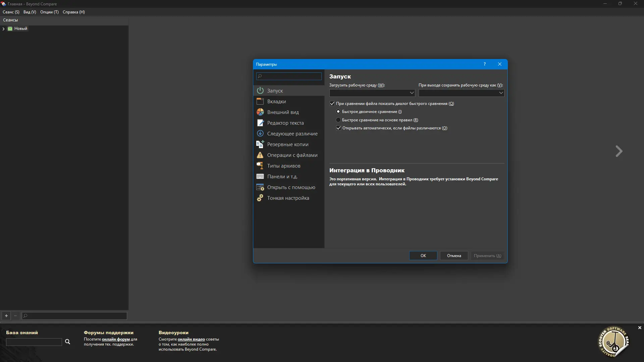
Task: Open the онлайн видео link
Action: tap(191, 339)
